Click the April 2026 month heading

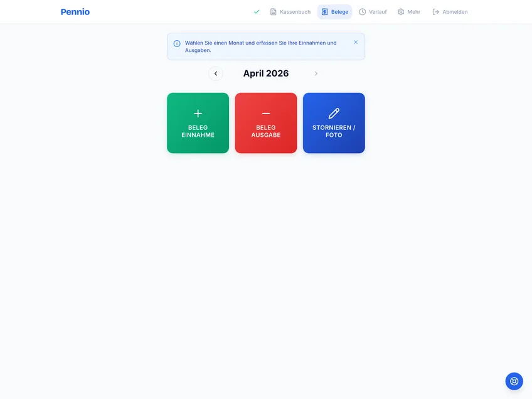click(266, 73)
